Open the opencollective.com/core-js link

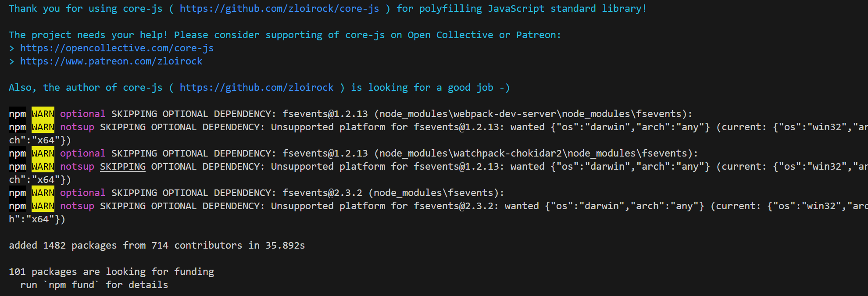[x=117, y=48]
